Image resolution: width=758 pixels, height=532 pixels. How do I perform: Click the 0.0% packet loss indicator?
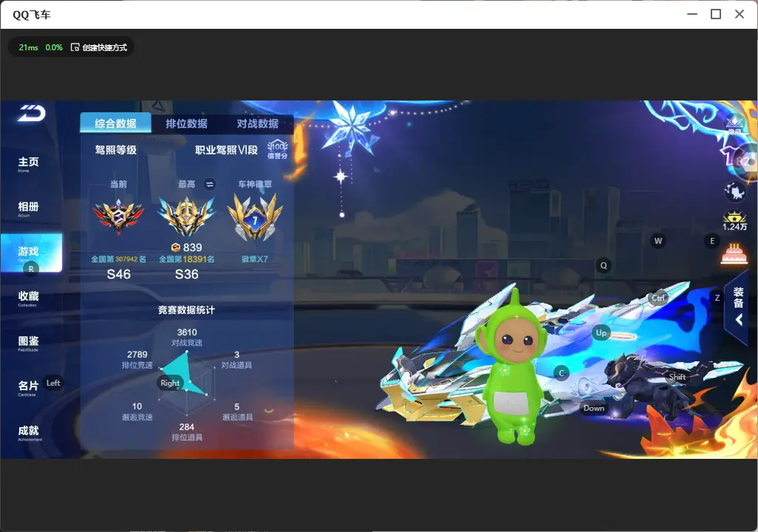click(x=54, y=47)
